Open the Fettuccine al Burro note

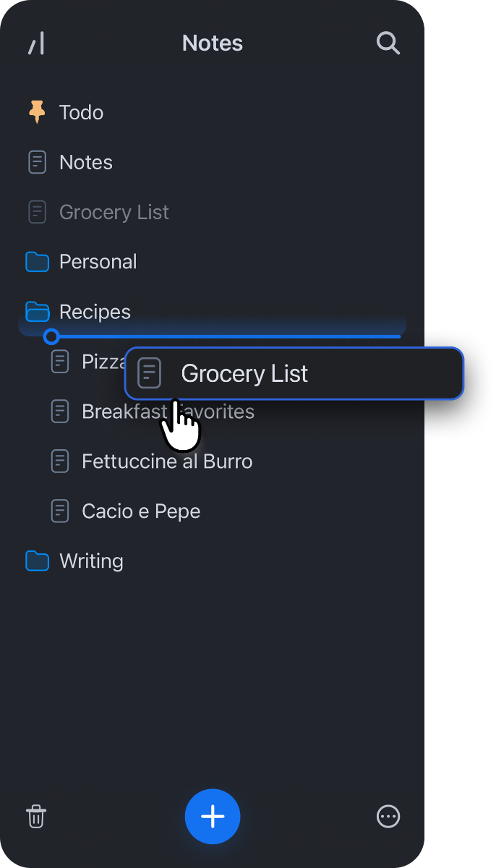click(x=167, y=461)
